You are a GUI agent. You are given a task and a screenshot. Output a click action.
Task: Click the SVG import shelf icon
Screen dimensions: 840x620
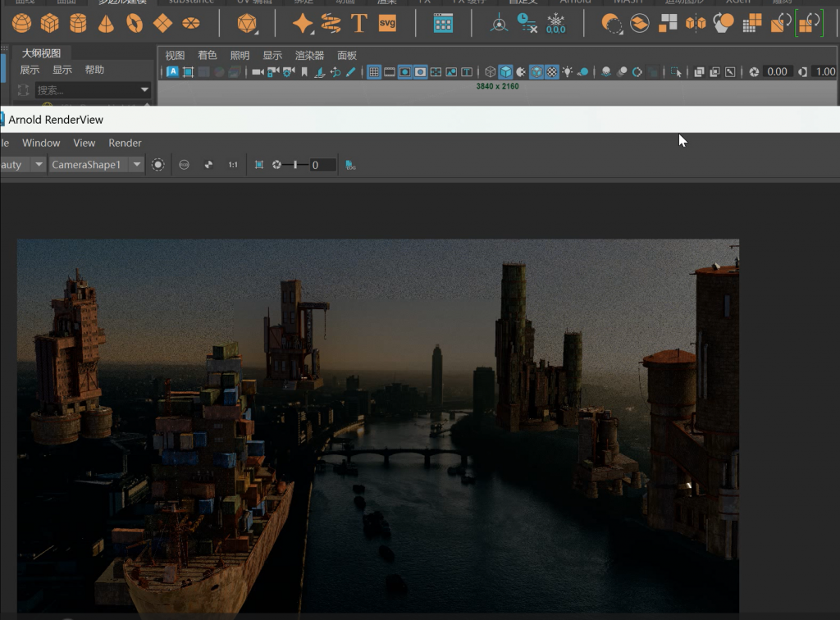point(387,24)
